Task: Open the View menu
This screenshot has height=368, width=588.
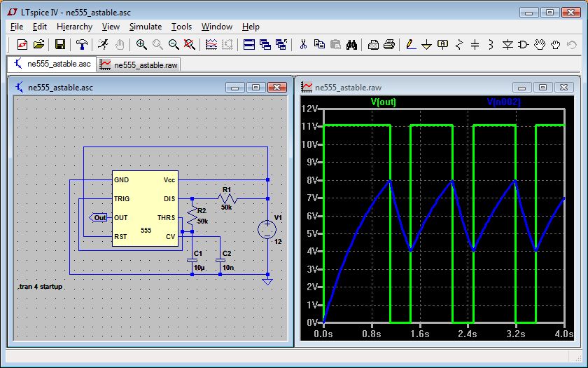Action: (x=111, y=27)
